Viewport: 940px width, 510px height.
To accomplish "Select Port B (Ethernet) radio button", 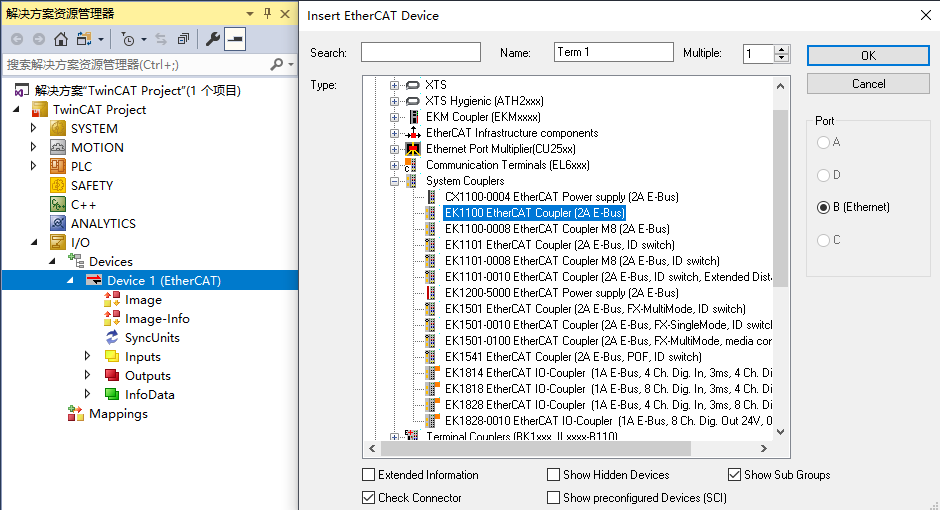I will 823,207.
